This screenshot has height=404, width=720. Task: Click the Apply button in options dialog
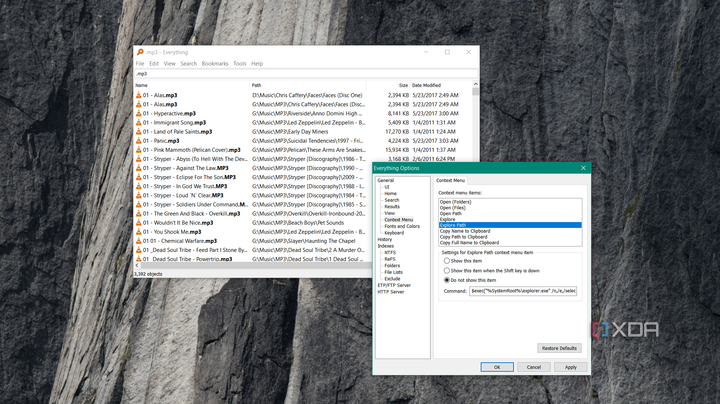point(570,367)
